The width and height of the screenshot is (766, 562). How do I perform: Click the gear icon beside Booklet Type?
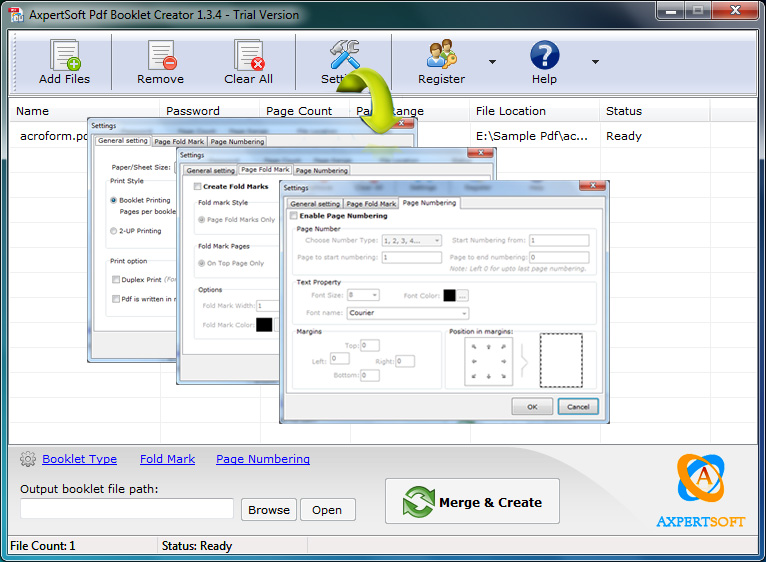[x=28, y=459]
